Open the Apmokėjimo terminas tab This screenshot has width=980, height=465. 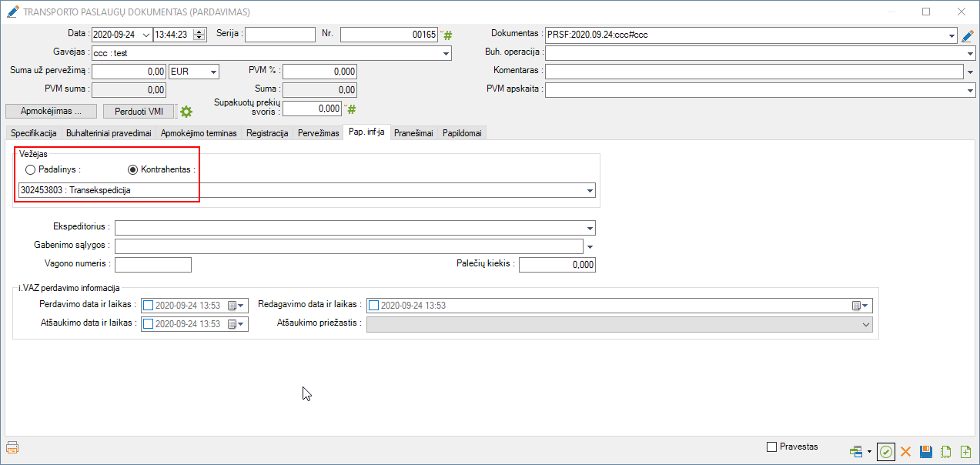199,133
